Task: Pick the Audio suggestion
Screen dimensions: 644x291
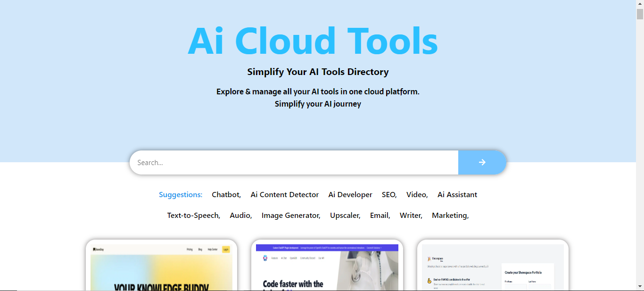Action: pyautogui.click(x=241, y=216)
